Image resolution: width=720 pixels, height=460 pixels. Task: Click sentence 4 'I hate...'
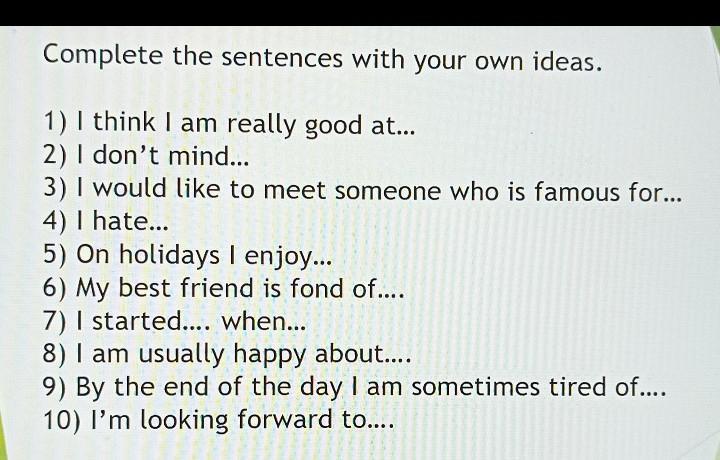pyautogui.click(x=106, y=221)
